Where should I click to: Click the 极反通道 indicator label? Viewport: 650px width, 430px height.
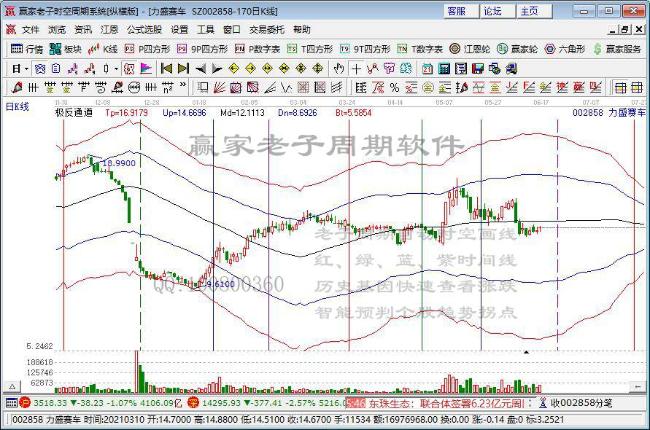tap(73, 112)
